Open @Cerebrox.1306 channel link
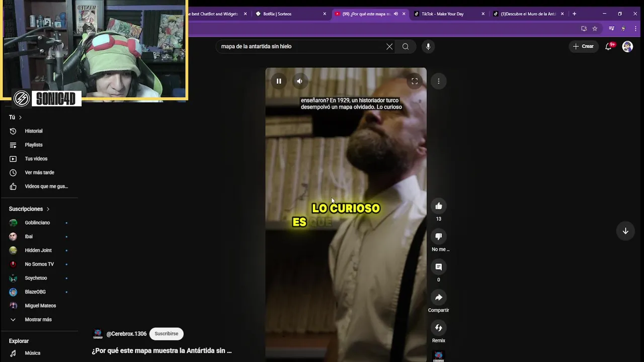644x362 pixels. click(126, 334)
